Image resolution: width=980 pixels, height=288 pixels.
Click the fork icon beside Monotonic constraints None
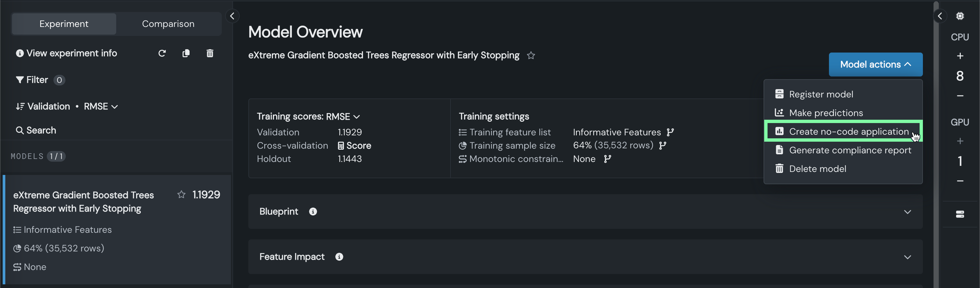click(608, 159)
